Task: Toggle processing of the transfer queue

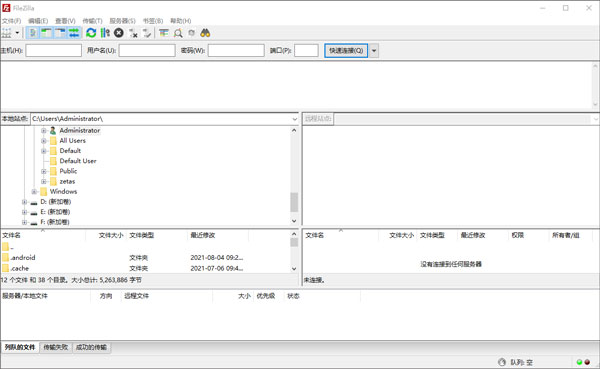Action: (x=105, y=33)
